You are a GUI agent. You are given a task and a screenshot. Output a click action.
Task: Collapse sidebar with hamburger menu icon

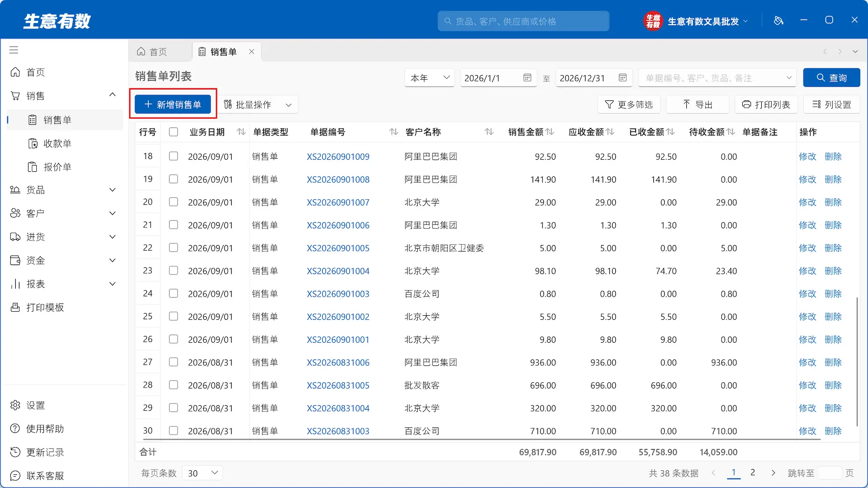(x=14, y=50)
